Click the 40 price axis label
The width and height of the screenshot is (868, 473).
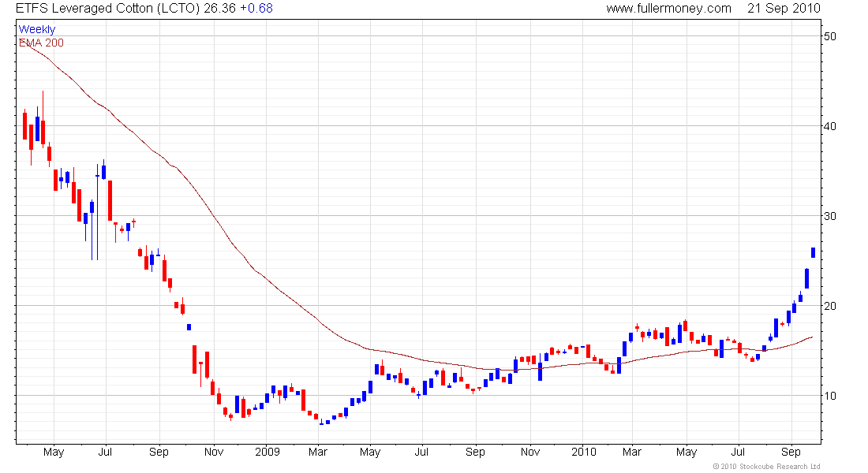pos(830,126)
